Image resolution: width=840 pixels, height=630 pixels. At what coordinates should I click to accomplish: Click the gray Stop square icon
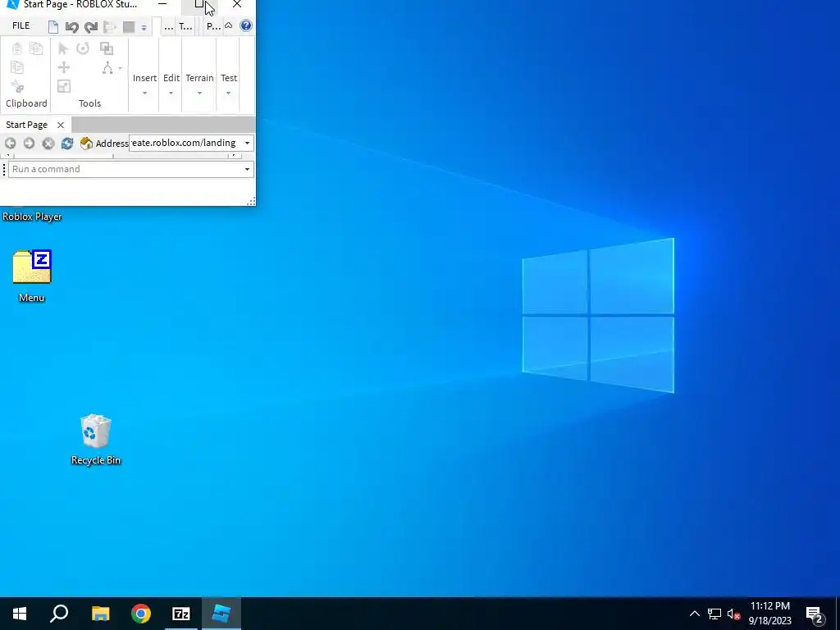[129, 27]
